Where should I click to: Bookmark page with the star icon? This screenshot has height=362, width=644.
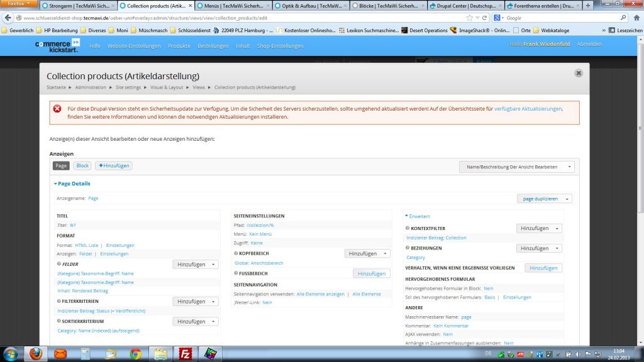(469, 18)
